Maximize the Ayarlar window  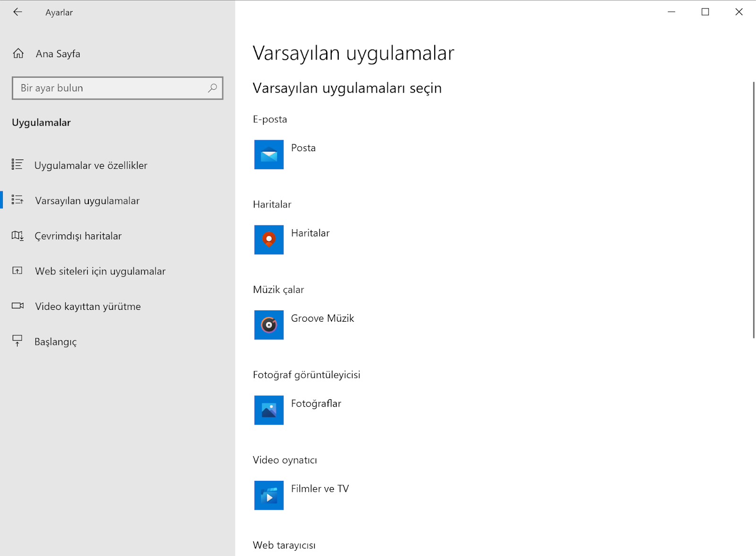pos(705,12)
